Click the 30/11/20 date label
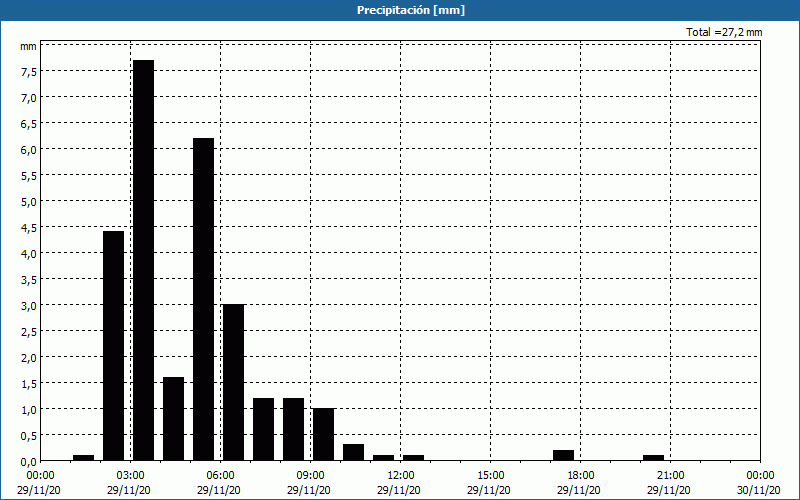Screen dimensions: 800x500 [x=759, y=490]
